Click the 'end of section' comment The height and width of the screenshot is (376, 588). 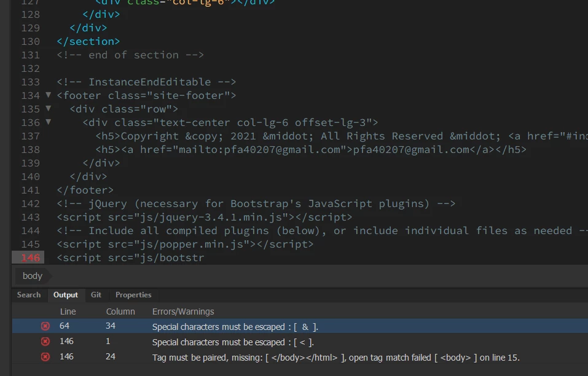click(130, 55)
